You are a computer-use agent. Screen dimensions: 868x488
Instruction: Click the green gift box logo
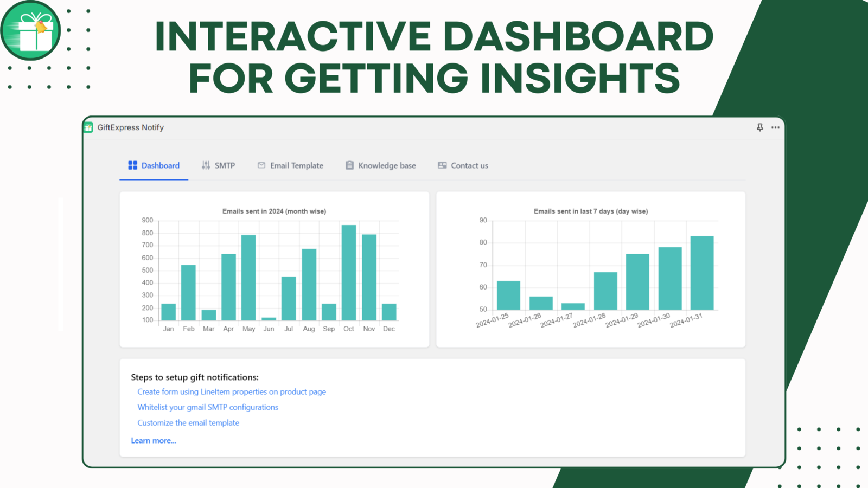coord(30,31)
